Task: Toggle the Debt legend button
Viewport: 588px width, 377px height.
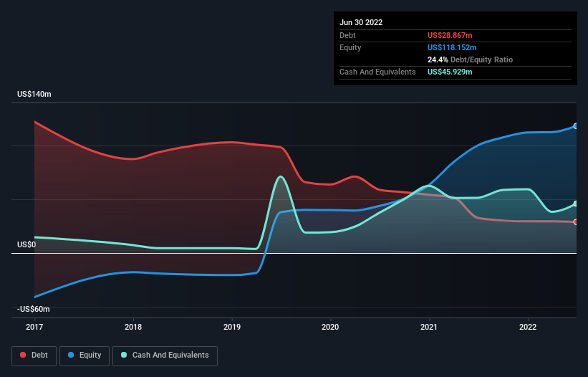Action: coord(34,355)
